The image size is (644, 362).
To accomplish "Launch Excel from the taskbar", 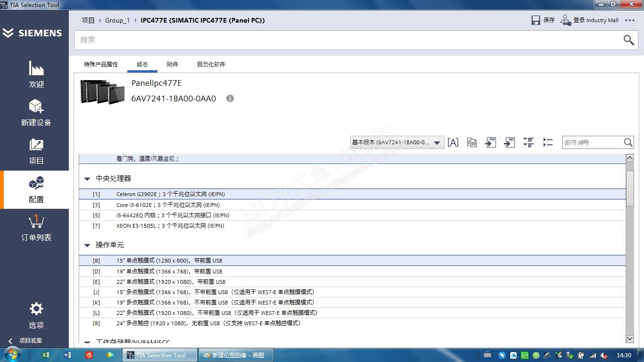I will click(x=46, y=355).
